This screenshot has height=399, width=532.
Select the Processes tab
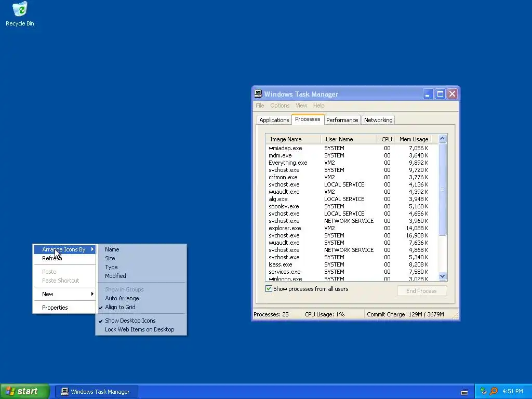point(308,119)
